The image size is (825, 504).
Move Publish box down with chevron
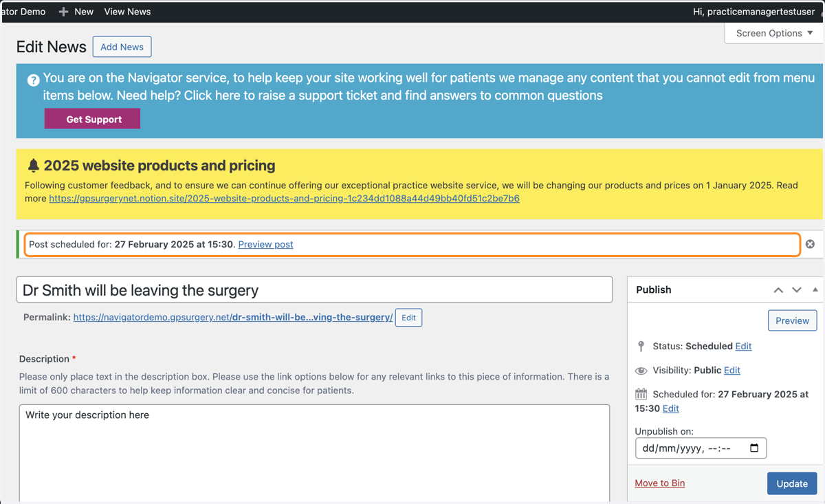click(x=797, y=290)
